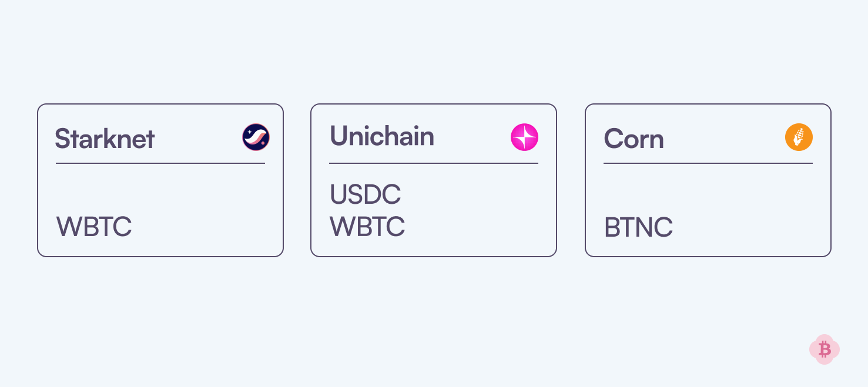Click the pink Bitcoin flower logo

[x=824, y=349]
